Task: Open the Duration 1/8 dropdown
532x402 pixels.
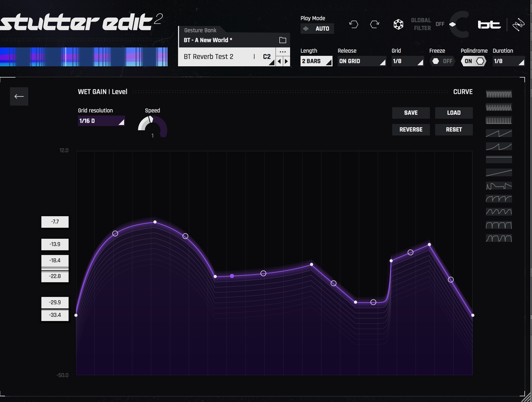Action: click(508, 61)
